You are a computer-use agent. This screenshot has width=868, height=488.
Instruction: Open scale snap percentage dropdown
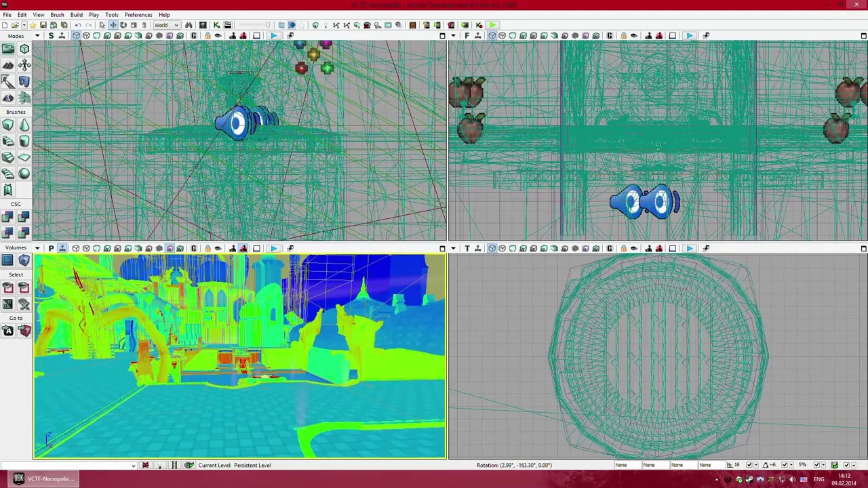pos(825,465)
